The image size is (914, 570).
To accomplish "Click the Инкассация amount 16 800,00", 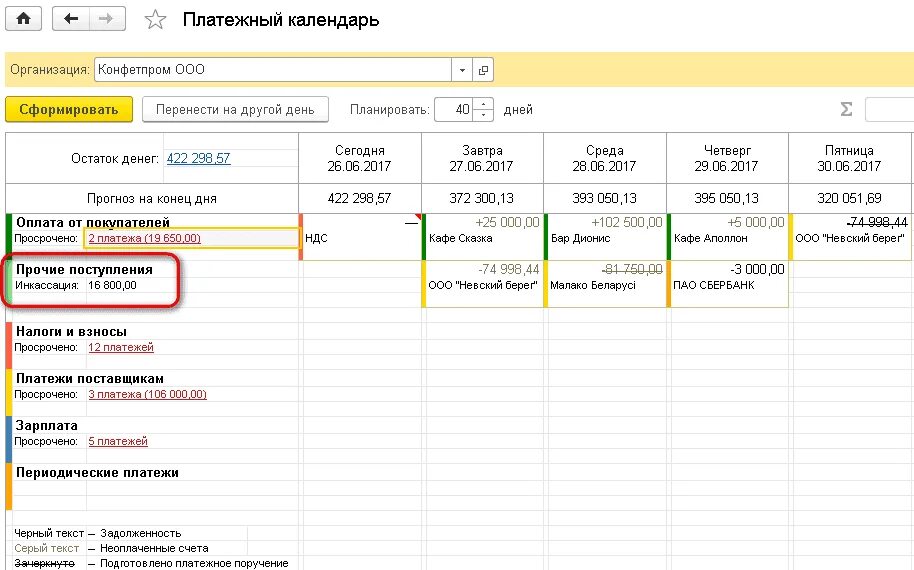I will coord(113,285).
